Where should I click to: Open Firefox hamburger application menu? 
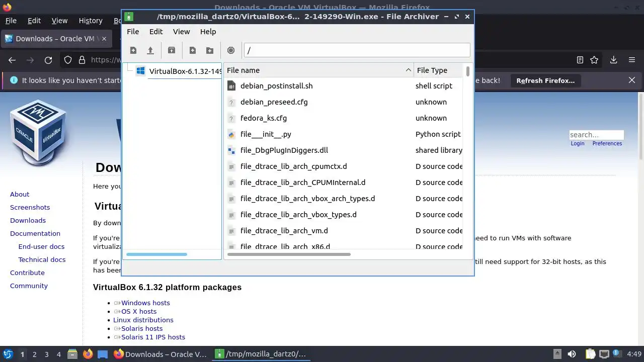[632, 60]
